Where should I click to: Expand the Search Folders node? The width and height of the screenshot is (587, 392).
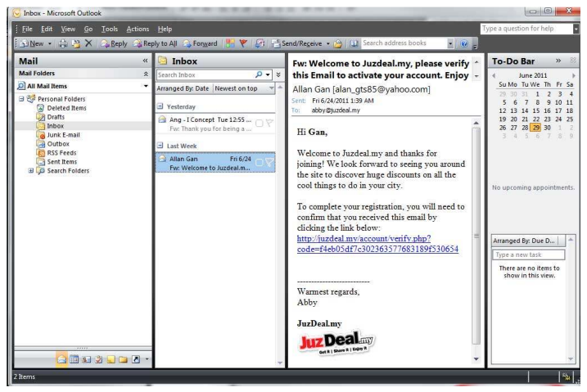(30, 170)
